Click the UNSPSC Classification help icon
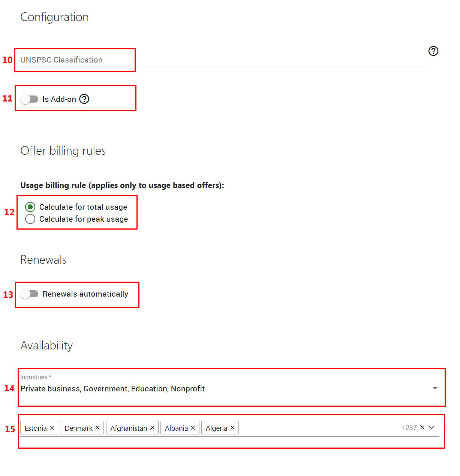 pos(433,51)
